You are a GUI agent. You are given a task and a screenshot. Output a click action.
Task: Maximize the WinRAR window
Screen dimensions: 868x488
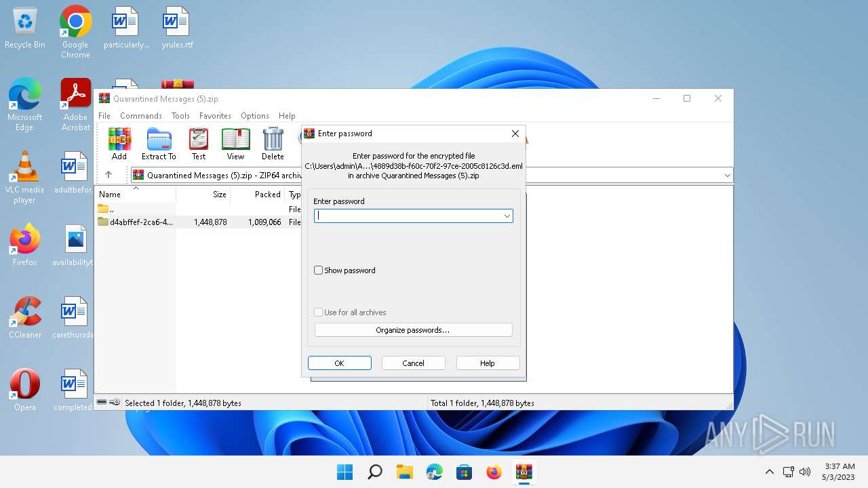(x=686, y=98)
